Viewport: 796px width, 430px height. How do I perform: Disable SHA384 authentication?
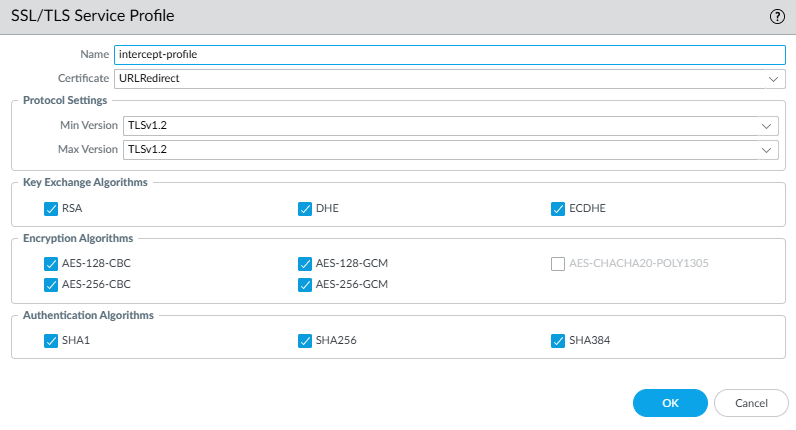[559, 340]
